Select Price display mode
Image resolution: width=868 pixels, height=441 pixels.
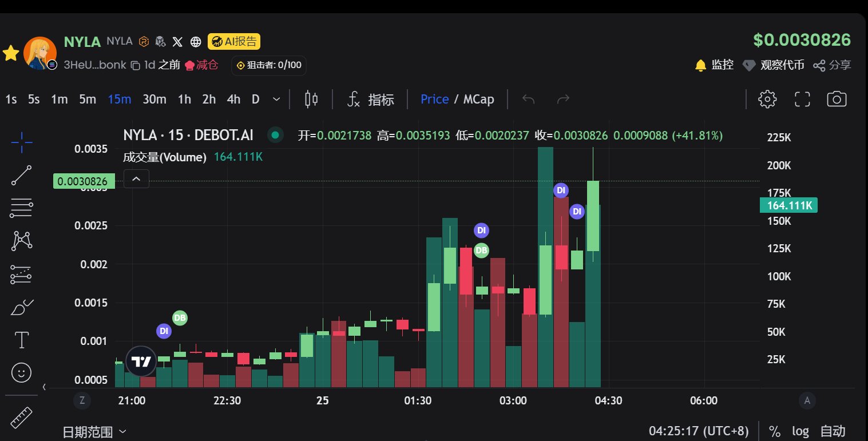[x=434, y=99]
